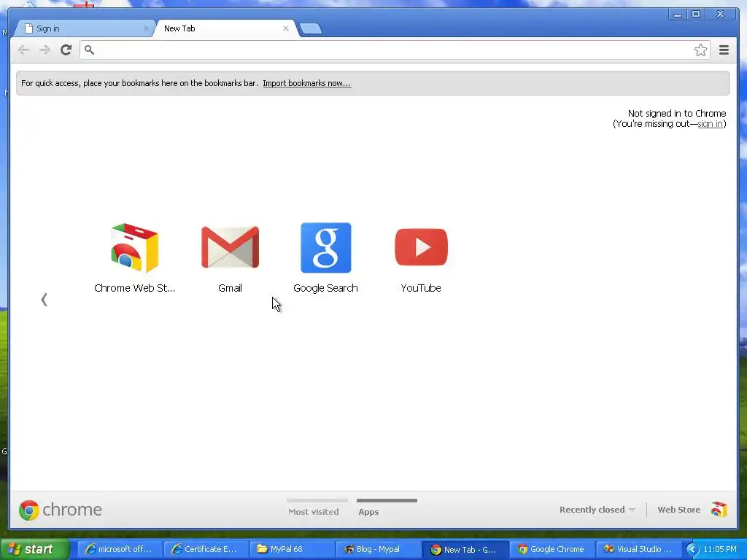Bookmark this page with the star
The width and height of the screenshot is (747, 560).
[x=700, y=50]
